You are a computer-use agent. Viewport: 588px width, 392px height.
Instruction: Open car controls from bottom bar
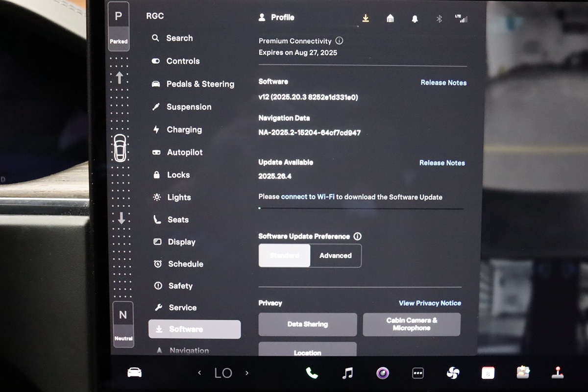pyautogui.click(x=134, y=372)
